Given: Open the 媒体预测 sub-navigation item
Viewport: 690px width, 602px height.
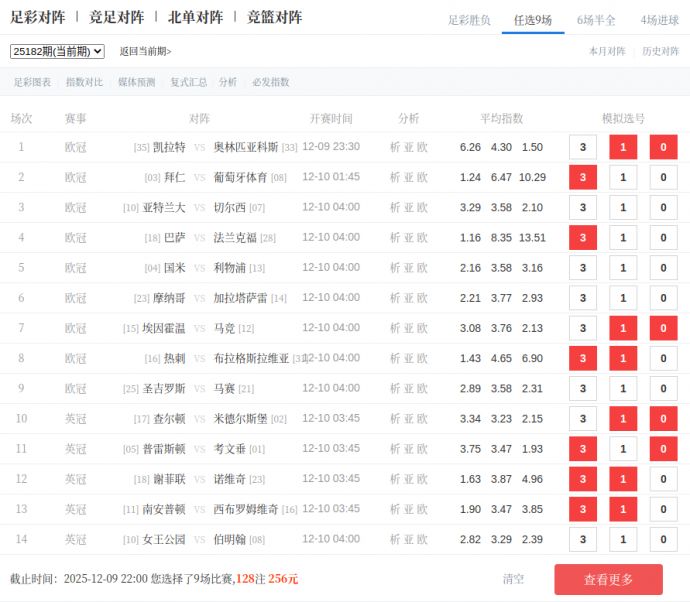Looking at the screenshot, I should 137,82.
